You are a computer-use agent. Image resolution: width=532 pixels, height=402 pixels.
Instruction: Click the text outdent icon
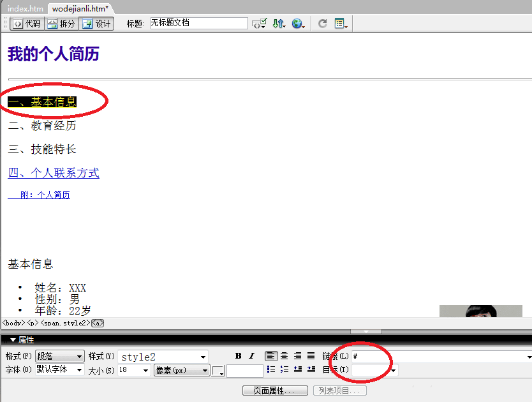click(298, 369)
